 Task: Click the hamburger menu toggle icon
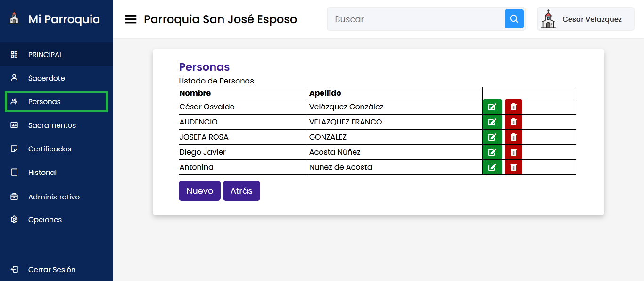point(131,19)
